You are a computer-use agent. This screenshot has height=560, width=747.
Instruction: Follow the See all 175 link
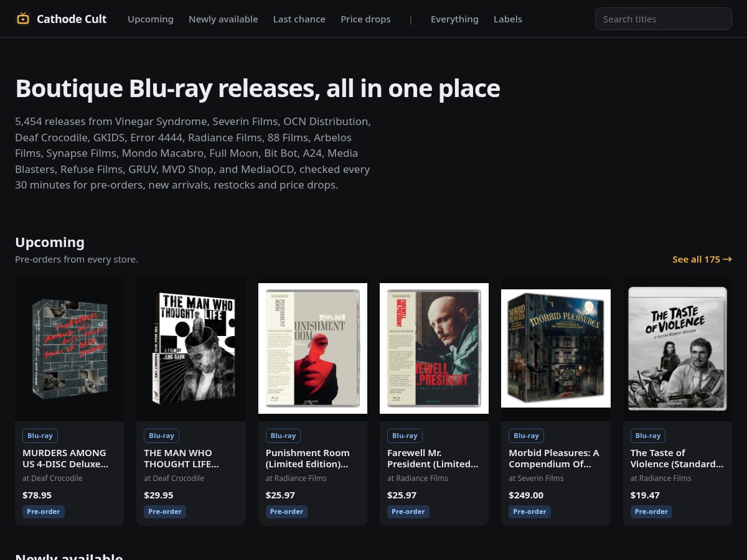click(702, 259)
